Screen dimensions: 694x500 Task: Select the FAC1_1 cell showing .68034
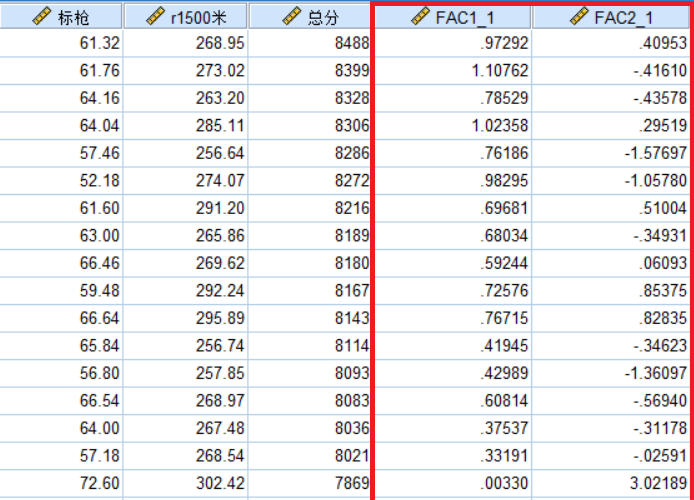453,235
